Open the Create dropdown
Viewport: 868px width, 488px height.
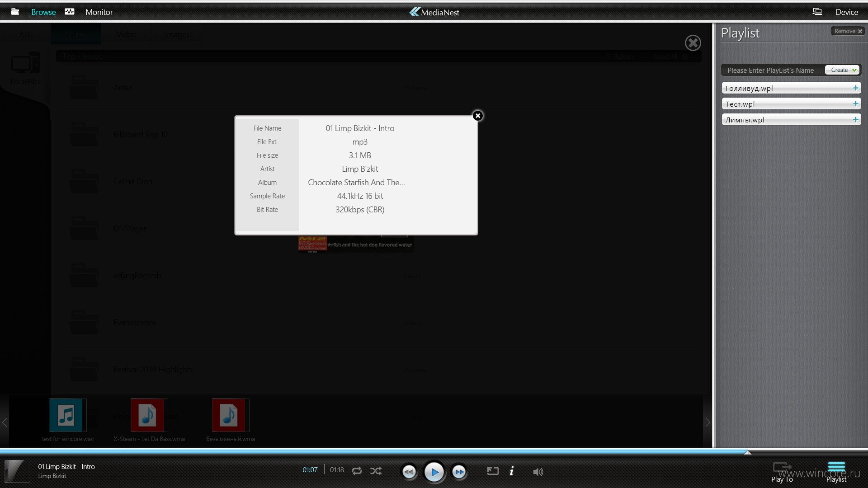pos(843,70)
